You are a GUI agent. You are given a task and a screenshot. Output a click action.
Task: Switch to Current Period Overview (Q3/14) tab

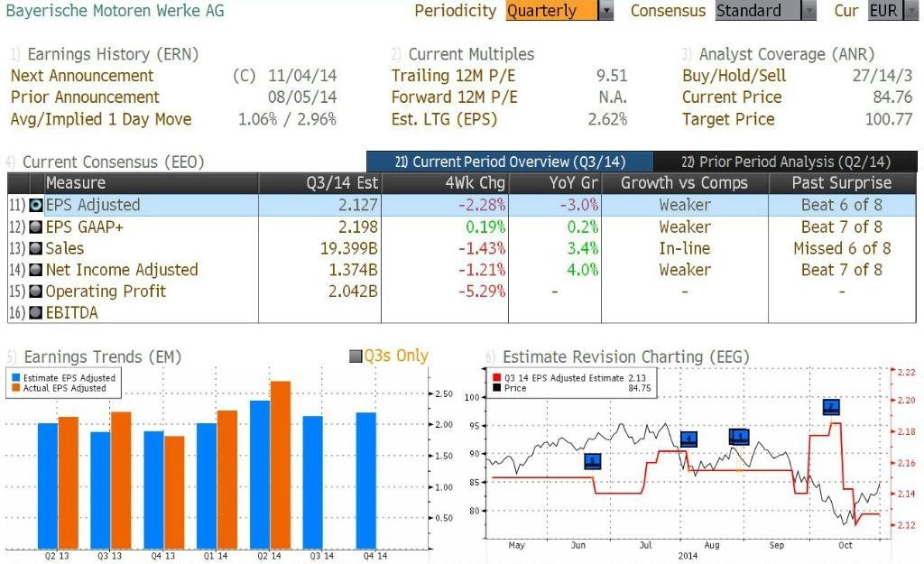coord(510,162)
